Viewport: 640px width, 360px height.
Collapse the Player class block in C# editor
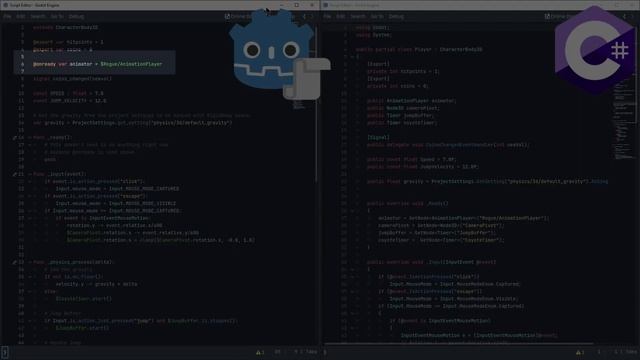coord(352,57)
